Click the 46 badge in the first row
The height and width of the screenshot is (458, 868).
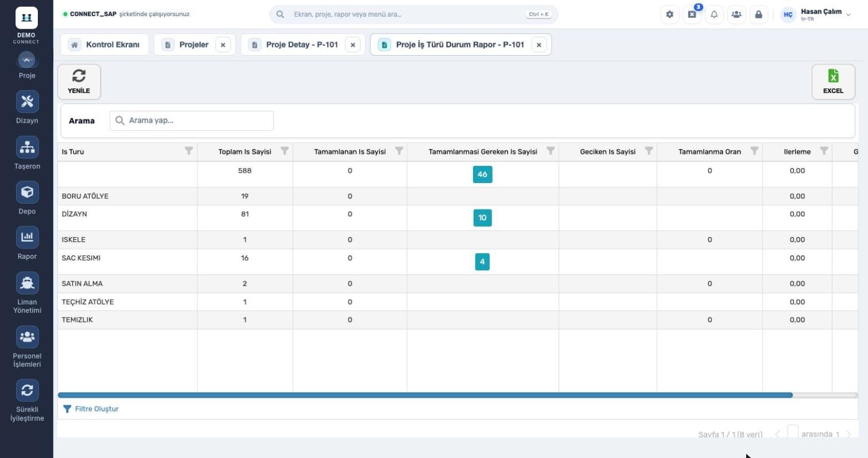pos(482,174)
